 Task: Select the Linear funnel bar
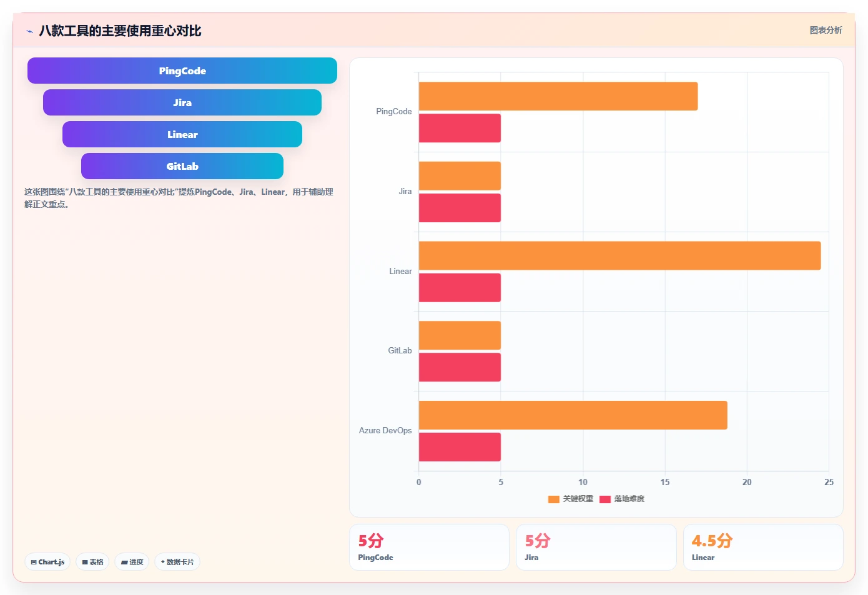[182, 134]
